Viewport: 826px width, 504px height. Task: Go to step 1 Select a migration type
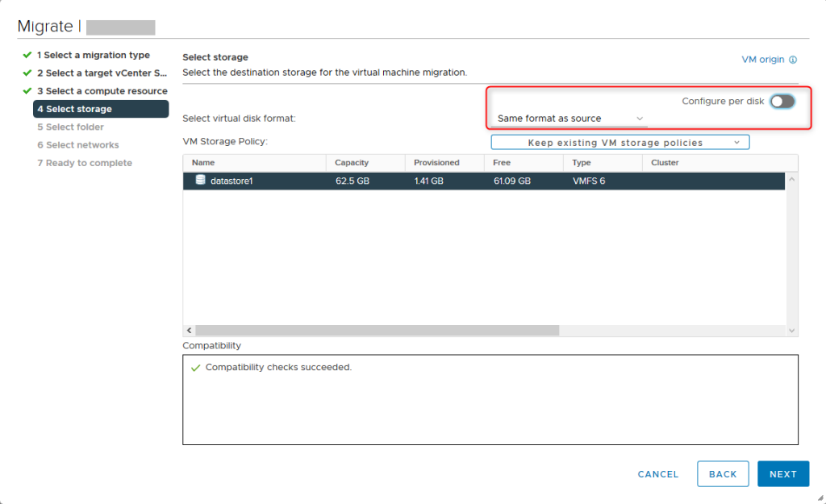click(94, 55)
